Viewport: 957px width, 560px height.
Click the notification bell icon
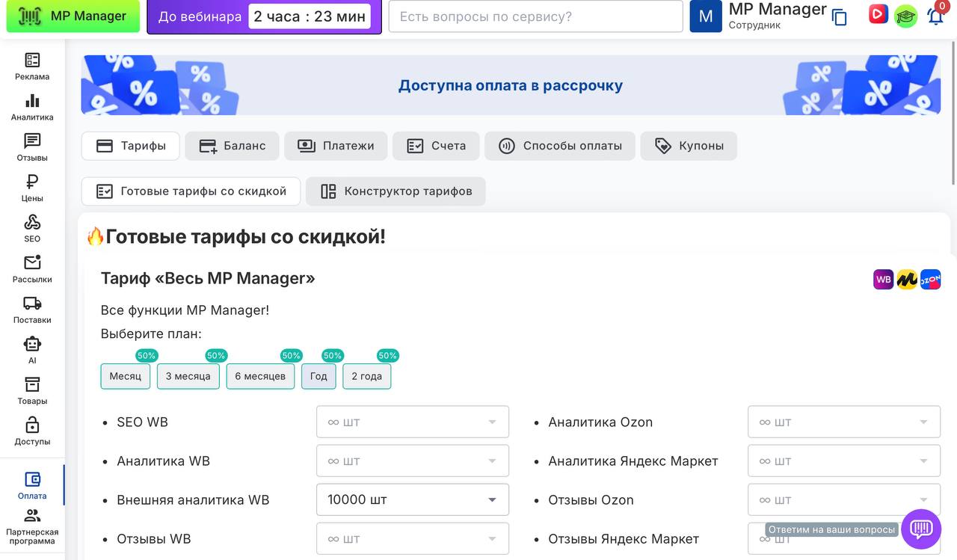935,16
